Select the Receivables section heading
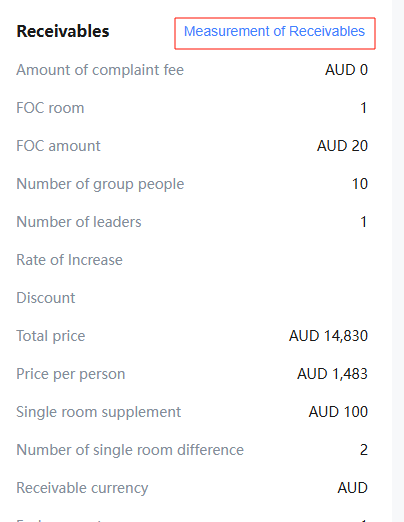 (63, 31)
